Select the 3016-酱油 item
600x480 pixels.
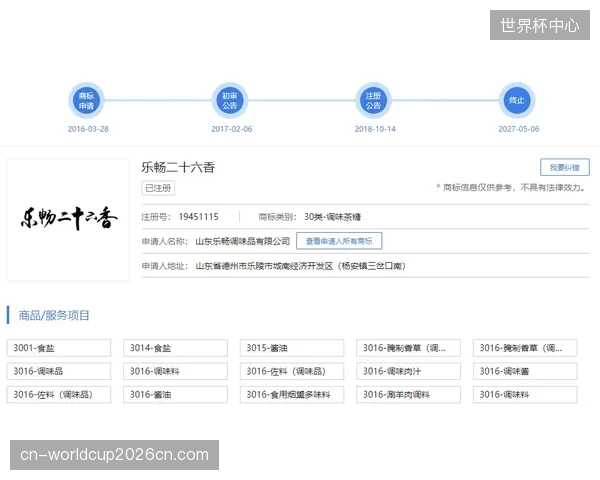tap(175, 395)
